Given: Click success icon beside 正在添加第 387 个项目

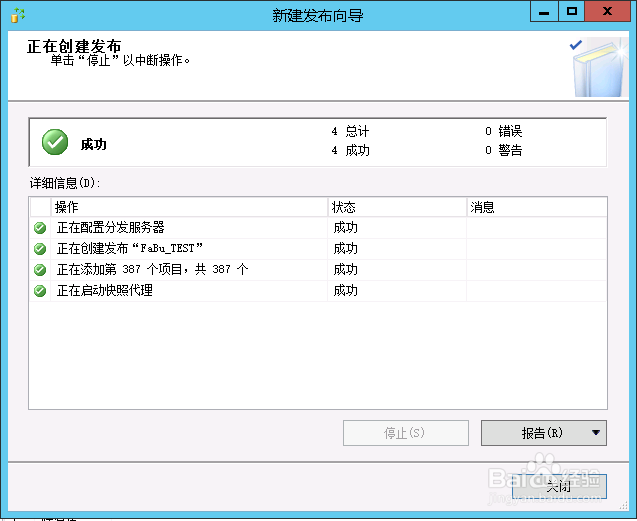Looking at the screenshot, I should 40,270.
